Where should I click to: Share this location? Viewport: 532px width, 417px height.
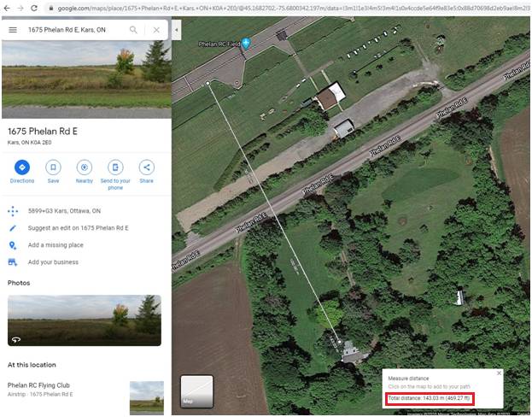(x=146, y=167)
